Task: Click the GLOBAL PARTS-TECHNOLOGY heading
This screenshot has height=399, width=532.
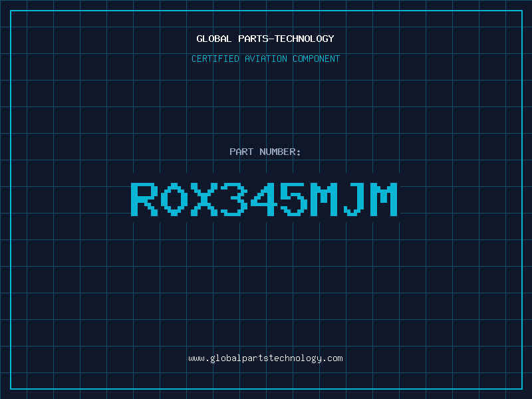Action: click(x=265, y=39)
